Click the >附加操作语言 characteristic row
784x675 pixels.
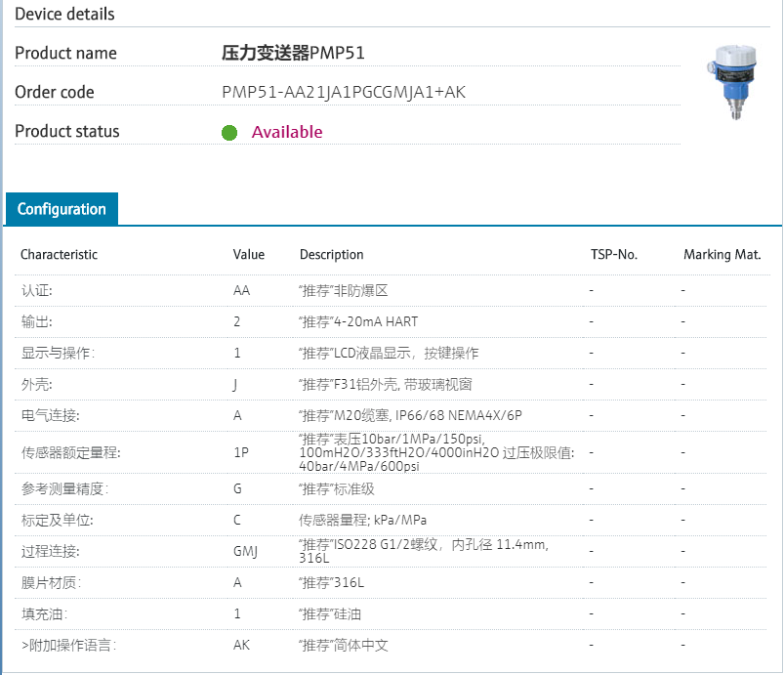(x=68, y=646)
